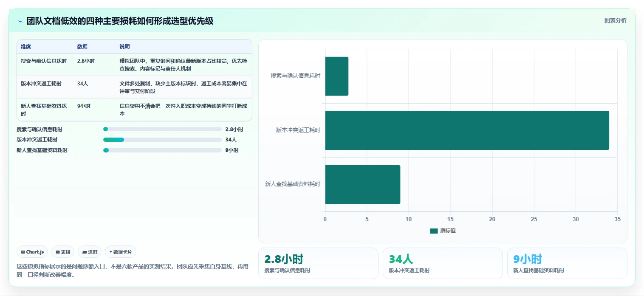Click the footnote starting 这些模拟指标展示的是
Screen dimensions: 644x296
pyautogui.click(x=133, y=271)
